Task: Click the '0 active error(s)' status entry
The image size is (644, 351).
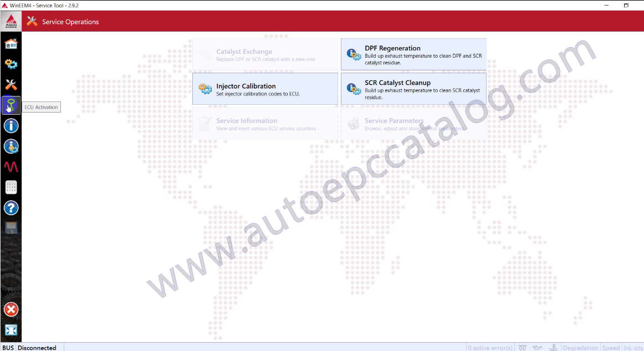Action: (x=490, y=348)
